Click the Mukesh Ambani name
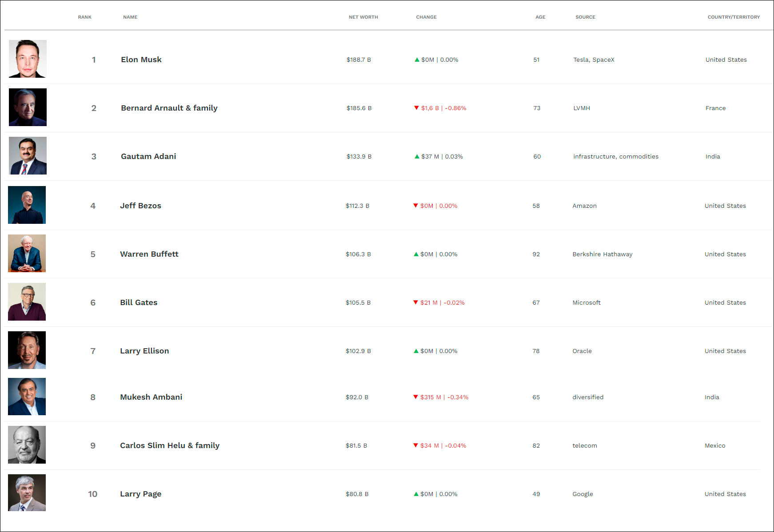This screenshot has height=532, width=774. pos(151,397)
